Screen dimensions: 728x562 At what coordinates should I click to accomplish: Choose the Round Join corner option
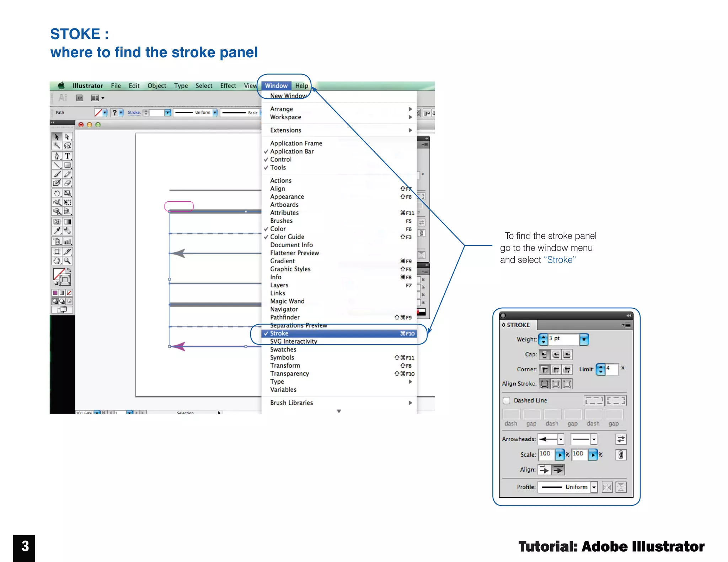(556, 369)
